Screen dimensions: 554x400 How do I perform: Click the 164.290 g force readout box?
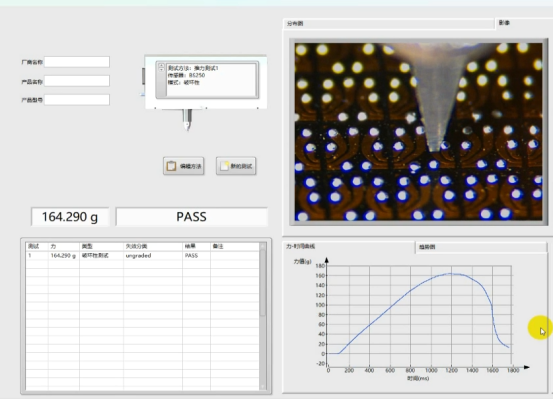(x=70, y=217)
